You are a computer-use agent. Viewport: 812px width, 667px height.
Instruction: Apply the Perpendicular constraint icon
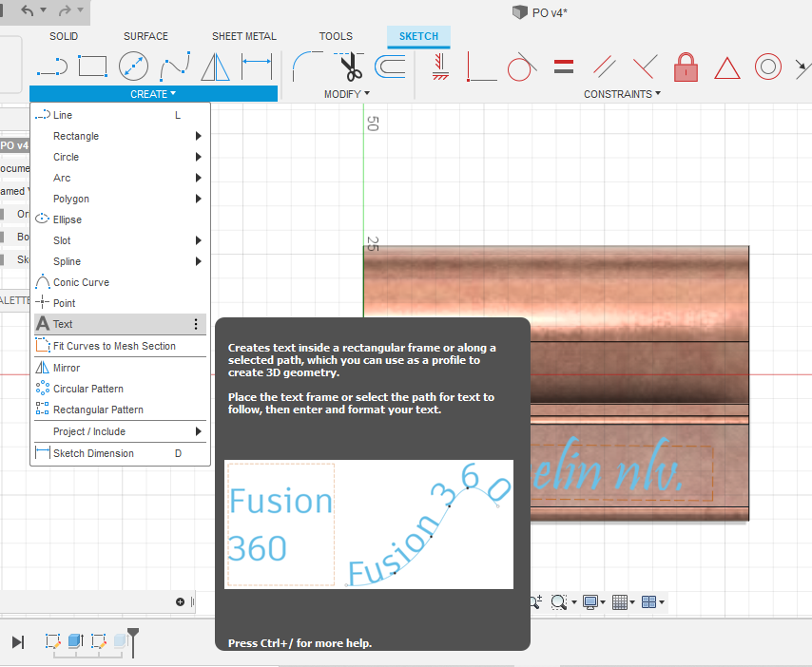[x=646, y=67]
